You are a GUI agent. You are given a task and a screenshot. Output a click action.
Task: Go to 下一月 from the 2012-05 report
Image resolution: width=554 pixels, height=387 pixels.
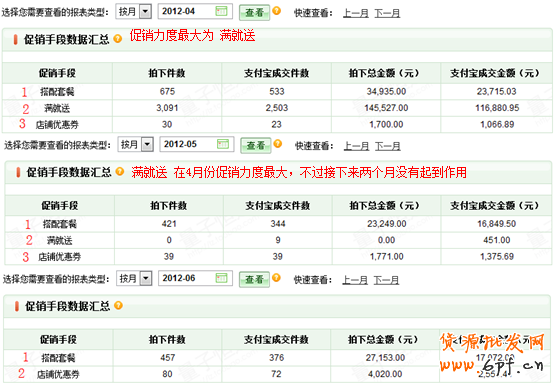pos(388,146)
